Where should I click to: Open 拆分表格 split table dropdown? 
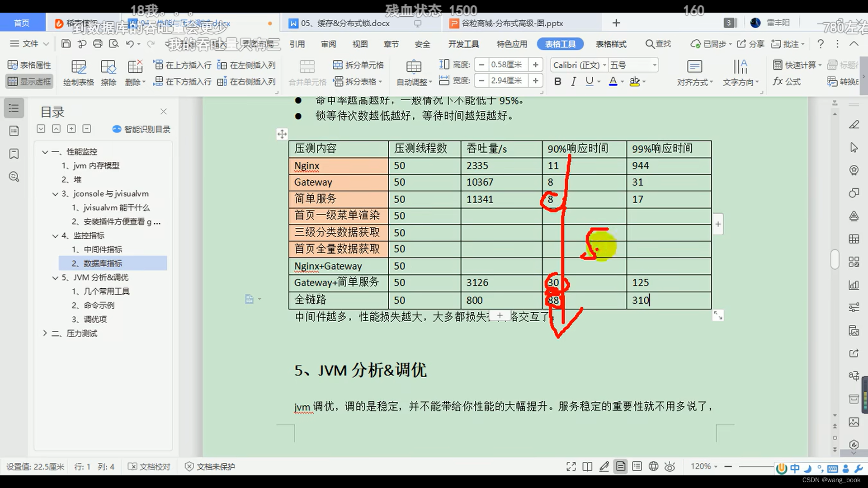tap(358, 81)
